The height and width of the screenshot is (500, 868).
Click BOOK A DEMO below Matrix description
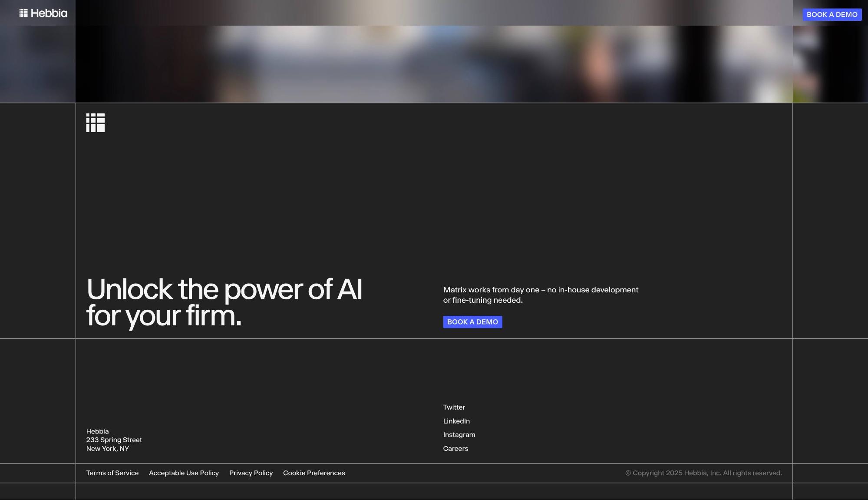coord(472,322)
